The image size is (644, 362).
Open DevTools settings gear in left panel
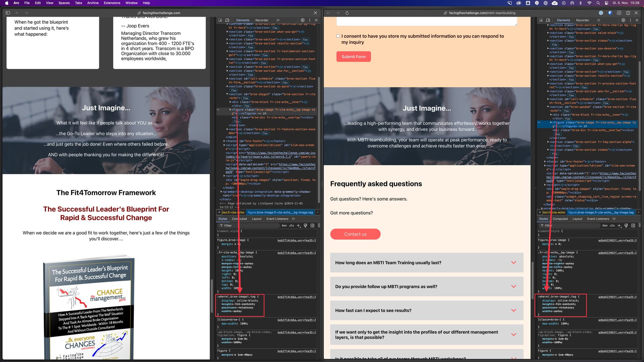coord(303,20)
